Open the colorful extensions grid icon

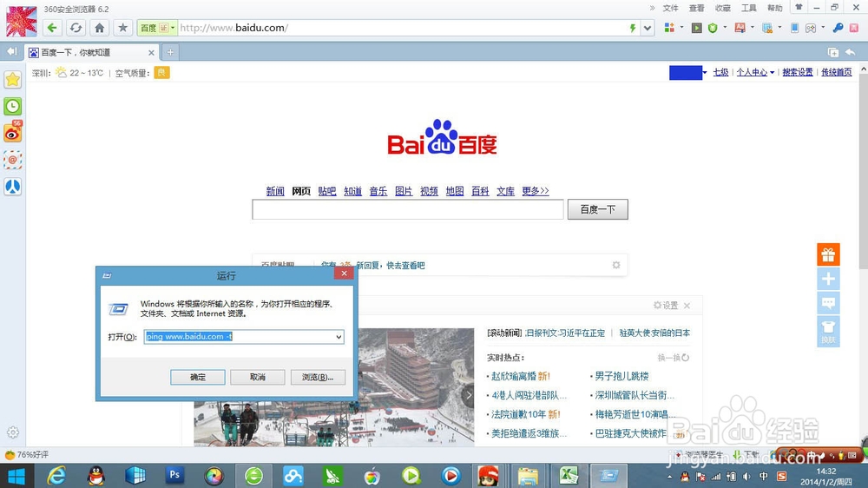669,28
